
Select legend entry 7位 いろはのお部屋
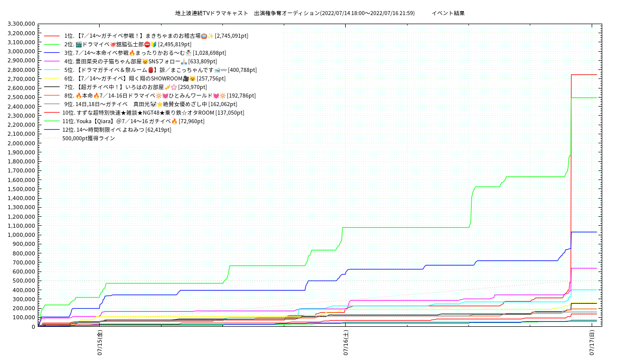coord(135,87)
